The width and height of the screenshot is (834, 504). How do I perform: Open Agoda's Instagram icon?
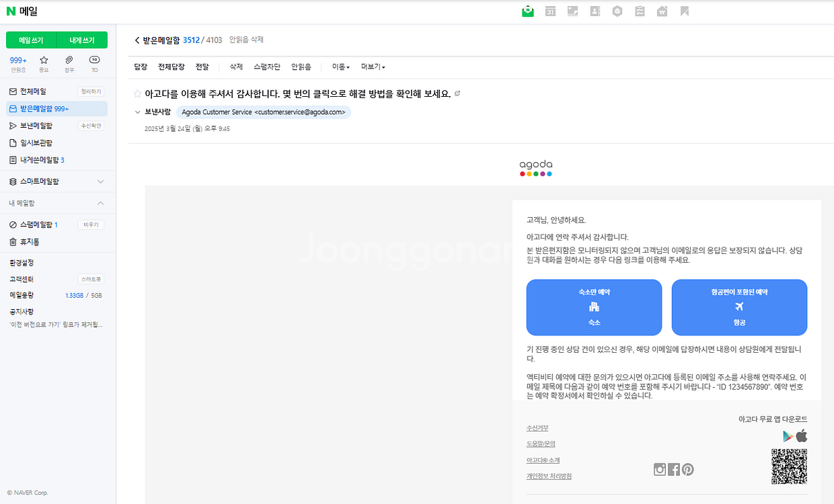click(660, 470)
